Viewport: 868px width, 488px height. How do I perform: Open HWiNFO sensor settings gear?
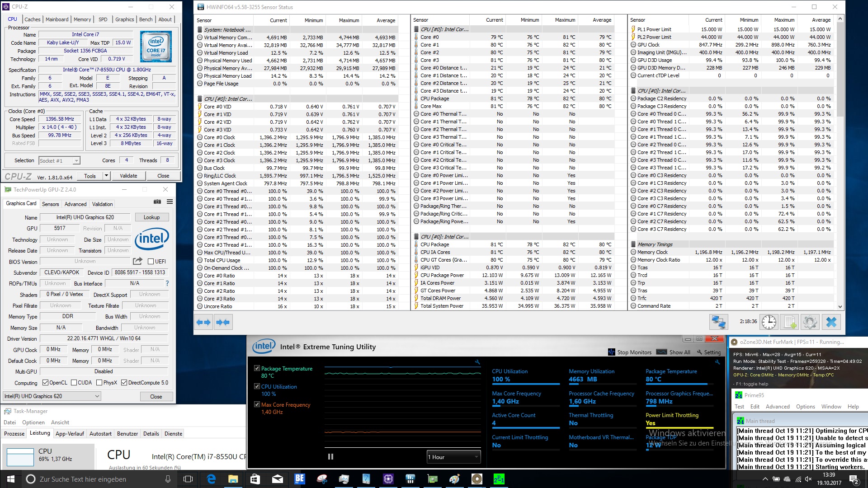click(810, 322)
